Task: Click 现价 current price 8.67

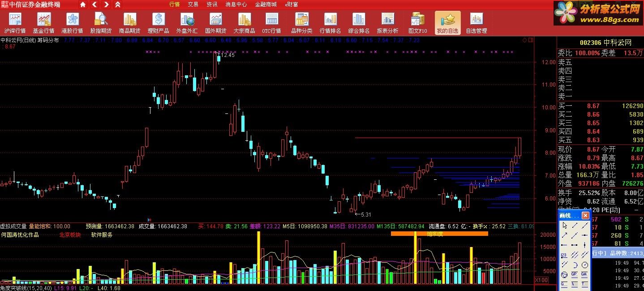Action: tap(593, 149)
